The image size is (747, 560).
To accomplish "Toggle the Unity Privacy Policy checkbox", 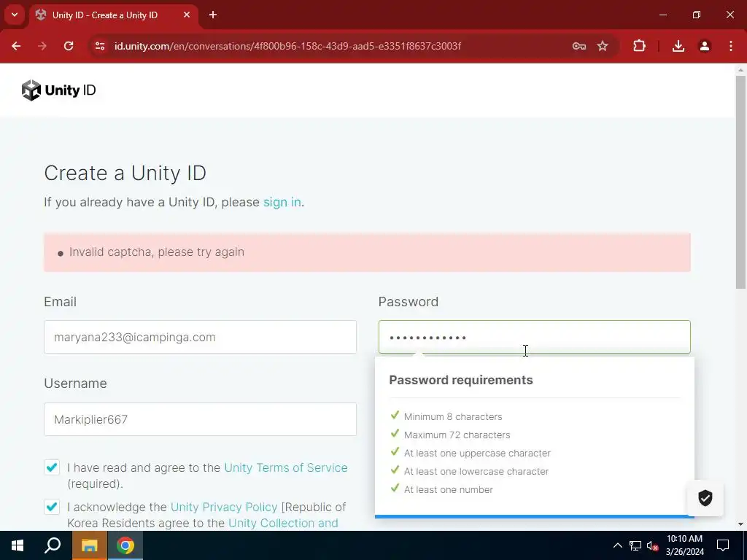I will pos(52,507).
